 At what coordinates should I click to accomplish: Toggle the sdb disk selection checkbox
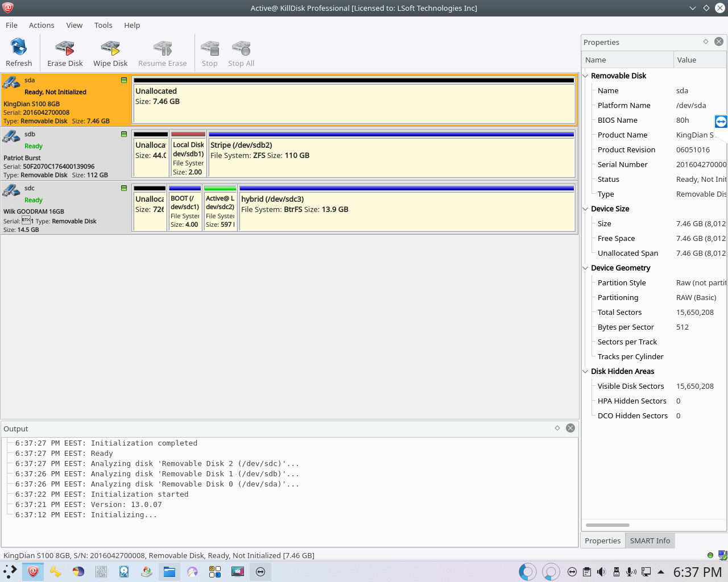click(124, 134)
